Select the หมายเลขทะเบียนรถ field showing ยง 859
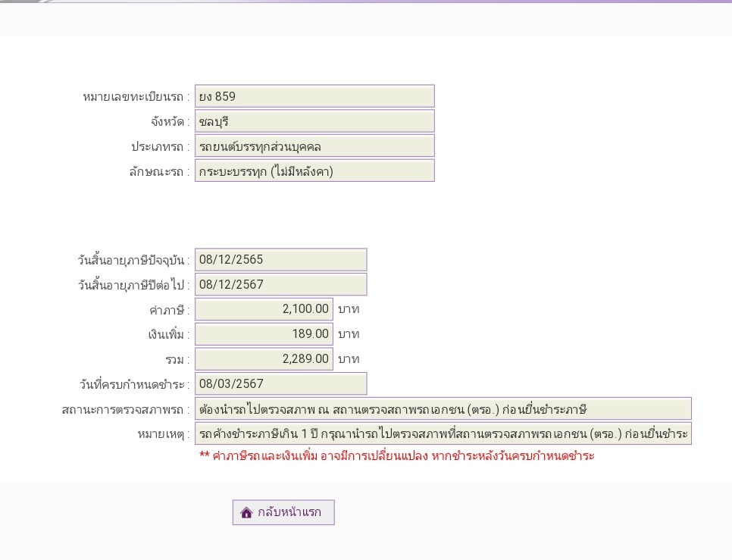732x560 pixels. click(x=314, y=96)
